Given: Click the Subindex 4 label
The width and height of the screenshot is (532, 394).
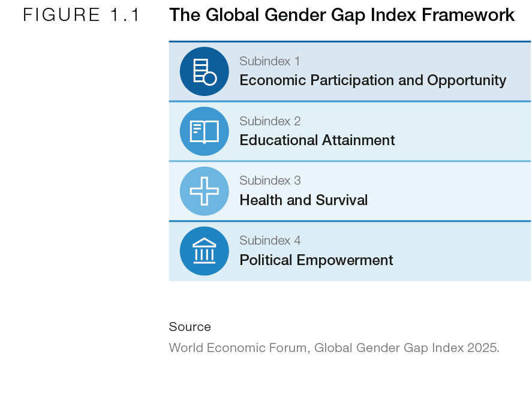Looking at the screenshot, I should click(x=270, y=240).
